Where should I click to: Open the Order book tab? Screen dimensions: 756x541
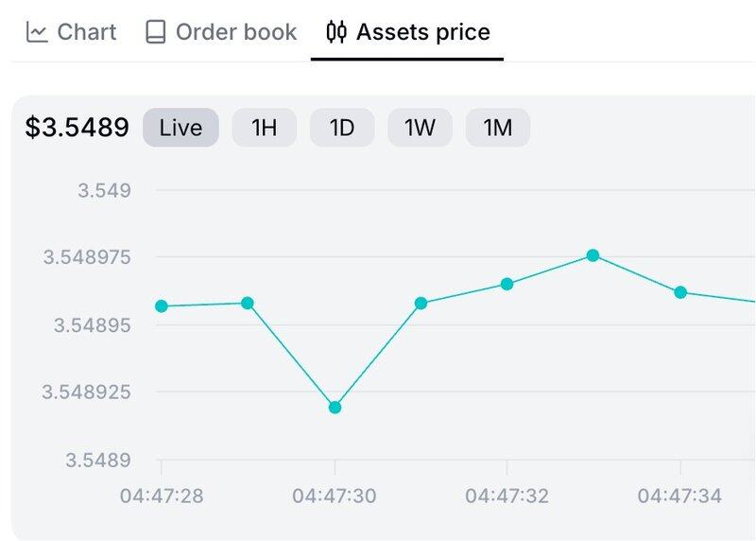coord(221,32)
